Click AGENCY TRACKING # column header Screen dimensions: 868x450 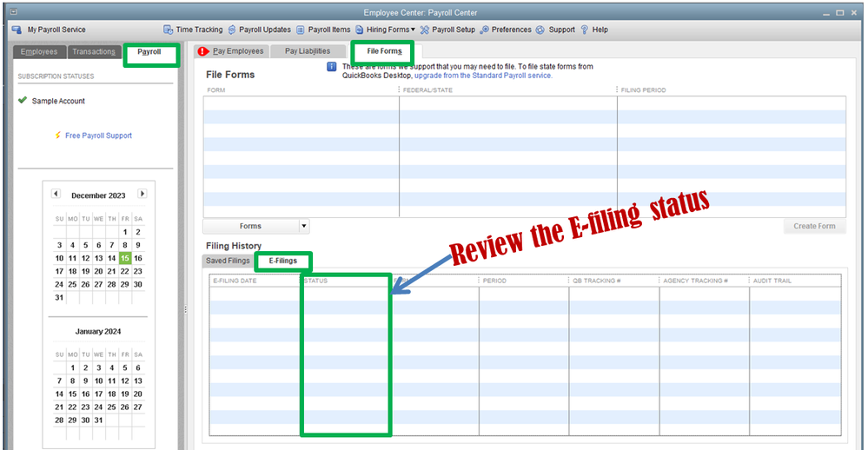click(x=695, y=281)
